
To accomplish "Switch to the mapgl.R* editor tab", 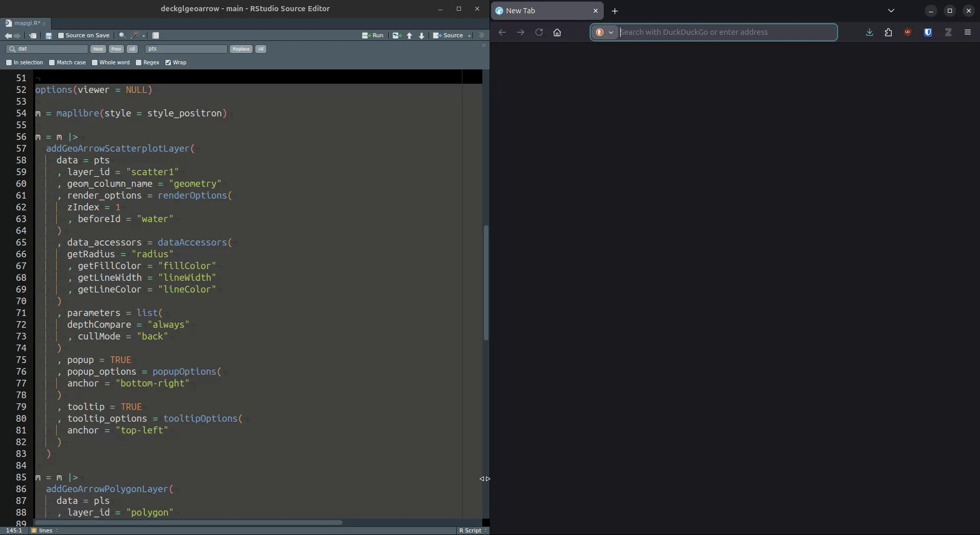I will 27,23.
